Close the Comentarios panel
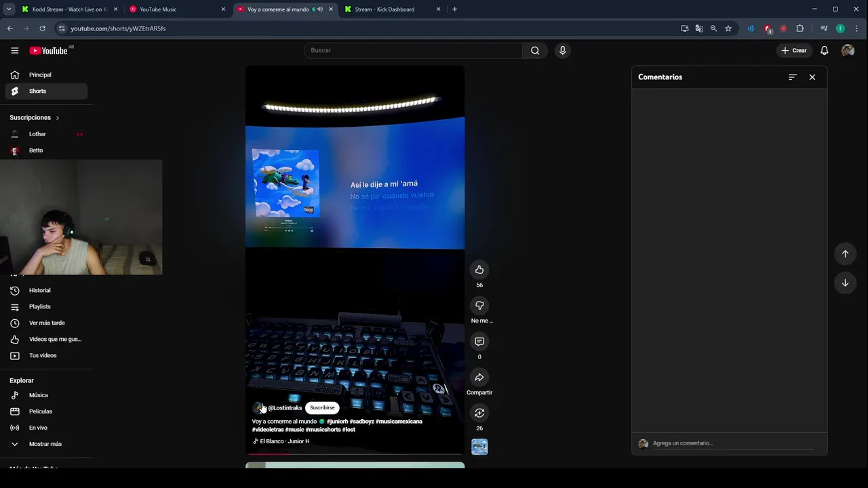868x488 pixels. pyautogui.click(x=812, y=77)
